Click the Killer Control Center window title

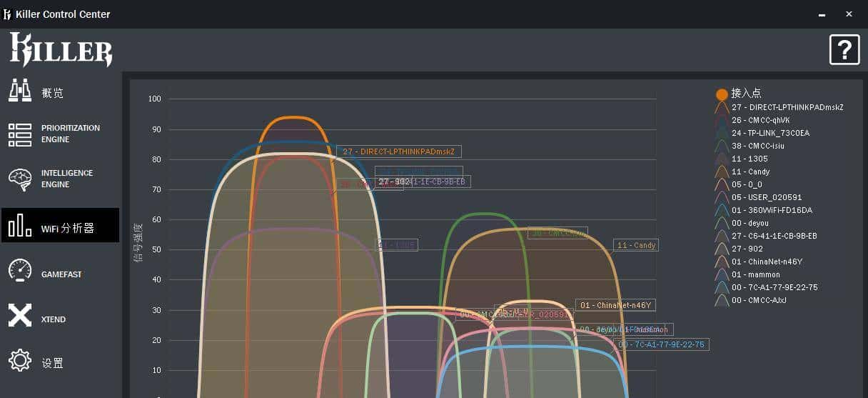[63, 14]
